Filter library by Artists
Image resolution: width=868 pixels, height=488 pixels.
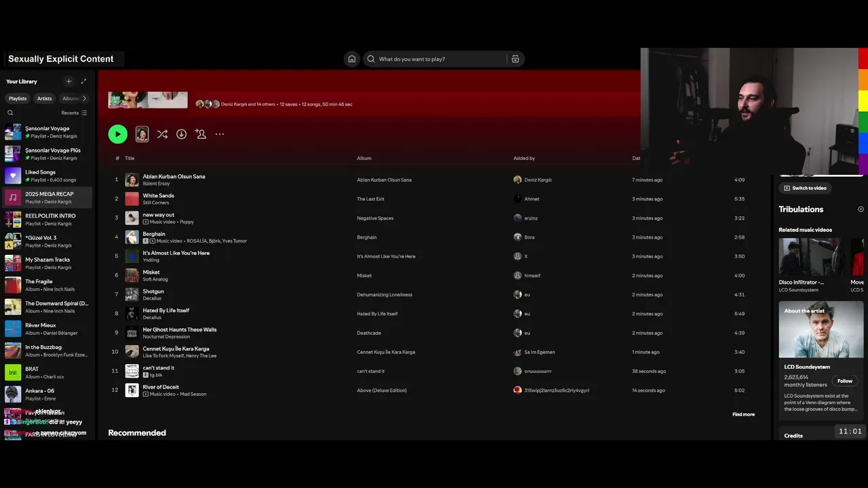pos(44,98)
